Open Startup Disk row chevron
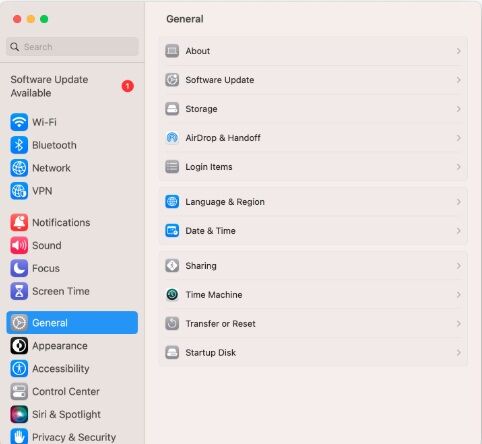Image resolution: width=482 pixels, height=444 pixels. pos(459,353)
